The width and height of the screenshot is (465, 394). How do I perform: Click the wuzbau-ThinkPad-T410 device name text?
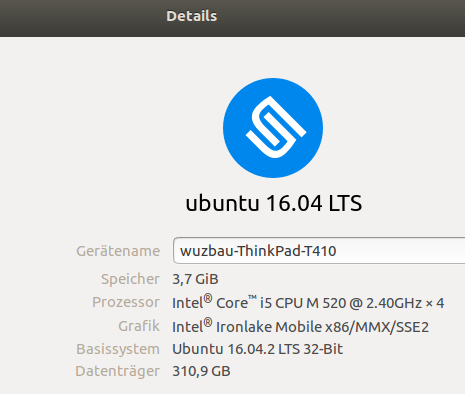(258, 251)
